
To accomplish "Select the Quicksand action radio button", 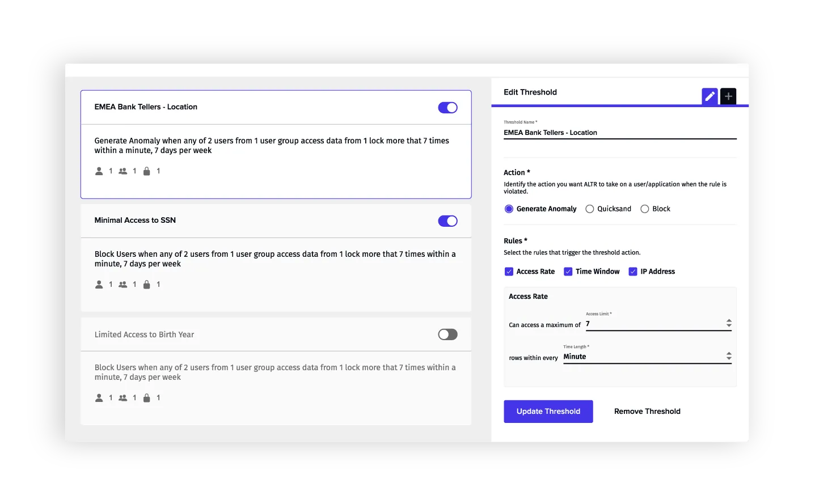I will point(589,209).
